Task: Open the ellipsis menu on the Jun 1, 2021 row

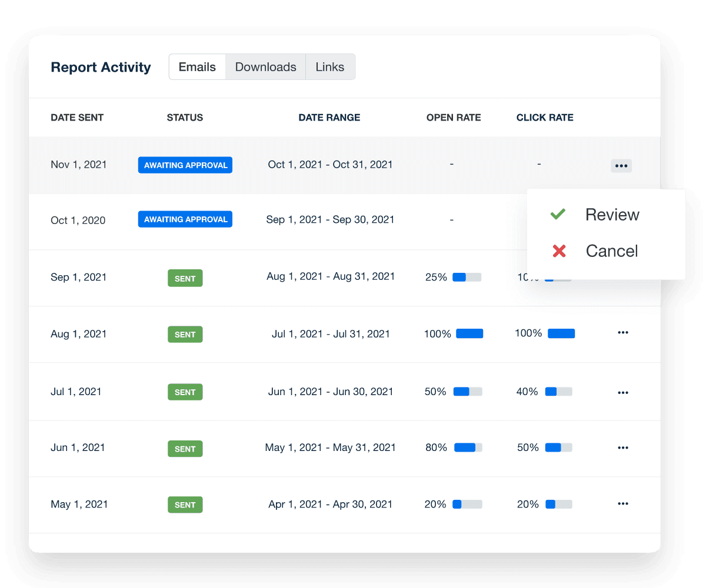Action: [x=622, y=447]
